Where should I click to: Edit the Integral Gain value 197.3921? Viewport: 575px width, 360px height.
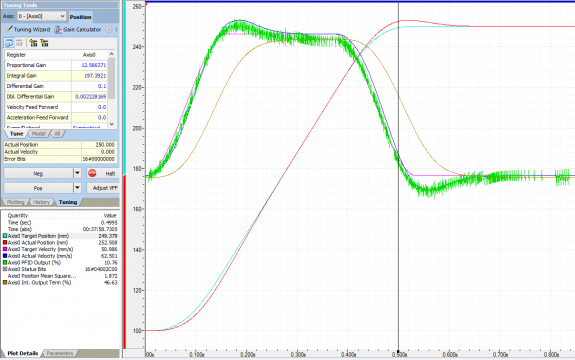pos(89,76)
